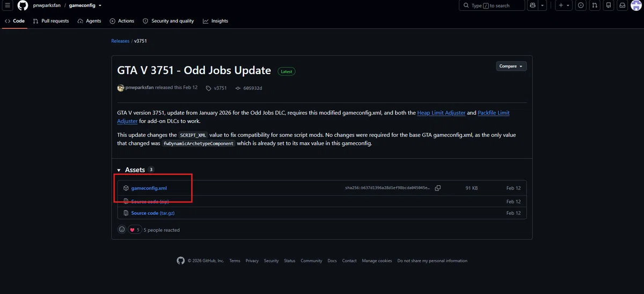Click Manage cookies in footer
This screenshot has width=644, height=294.
pos(377,261)
